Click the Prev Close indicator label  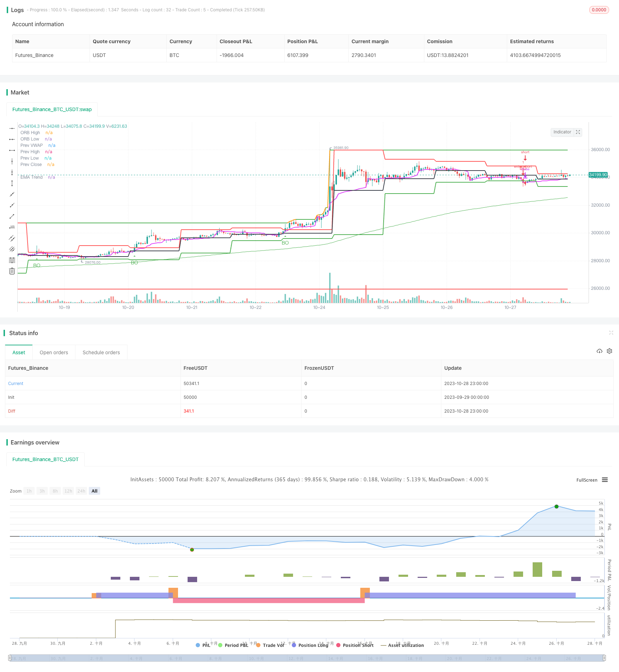(x=31, y=165)
